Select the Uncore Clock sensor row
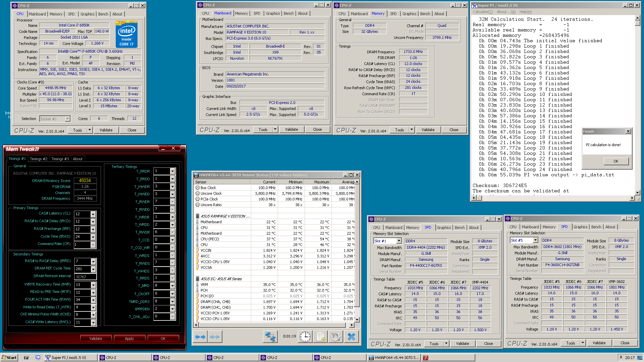The image size is (644, 362). 274,193
